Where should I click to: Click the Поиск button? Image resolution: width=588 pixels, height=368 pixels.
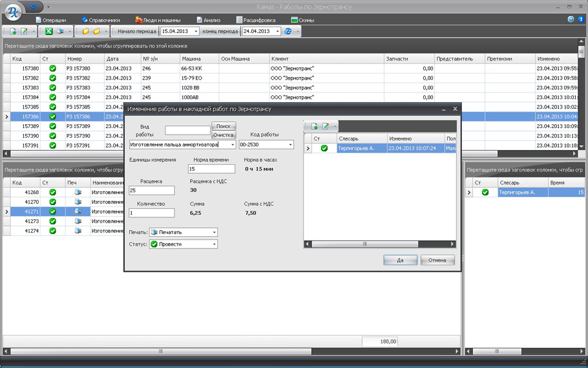click(x=224, y=126)
